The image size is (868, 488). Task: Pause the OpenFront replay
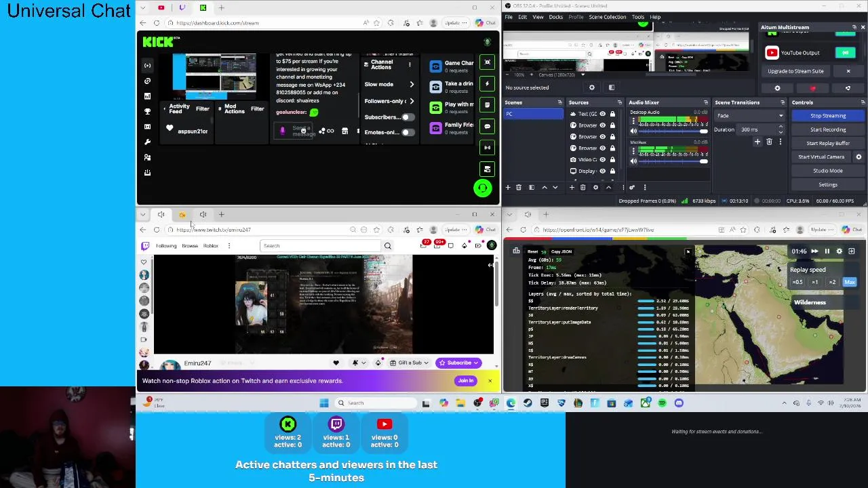tap(827, 251)
